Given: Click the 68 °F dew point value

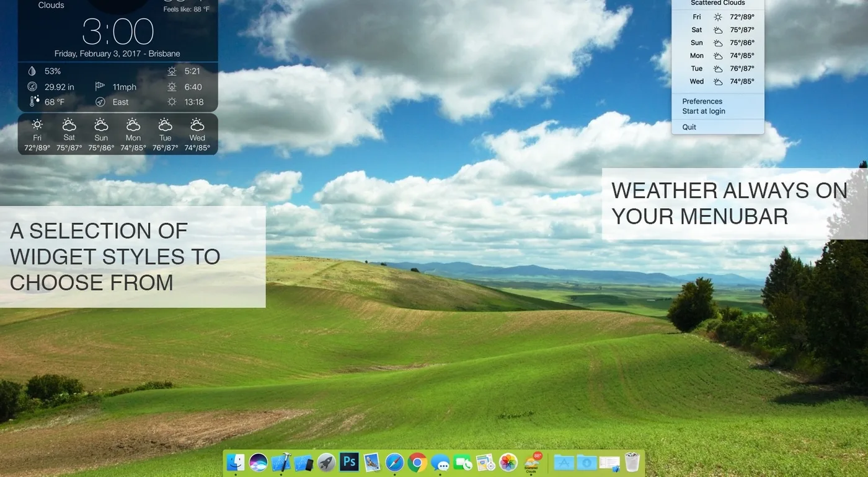Looking at the screenshot, I should [x=55, y=102].
